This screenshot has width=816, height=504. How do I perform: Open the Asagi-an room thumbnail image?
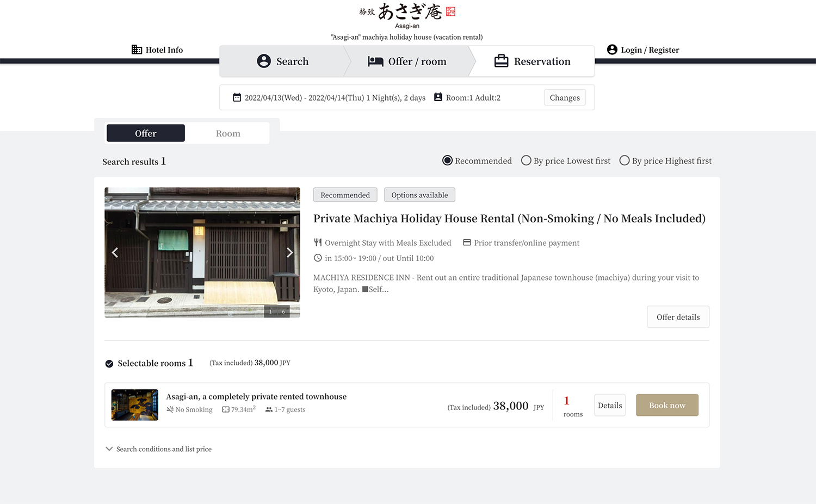click(135, 405)
